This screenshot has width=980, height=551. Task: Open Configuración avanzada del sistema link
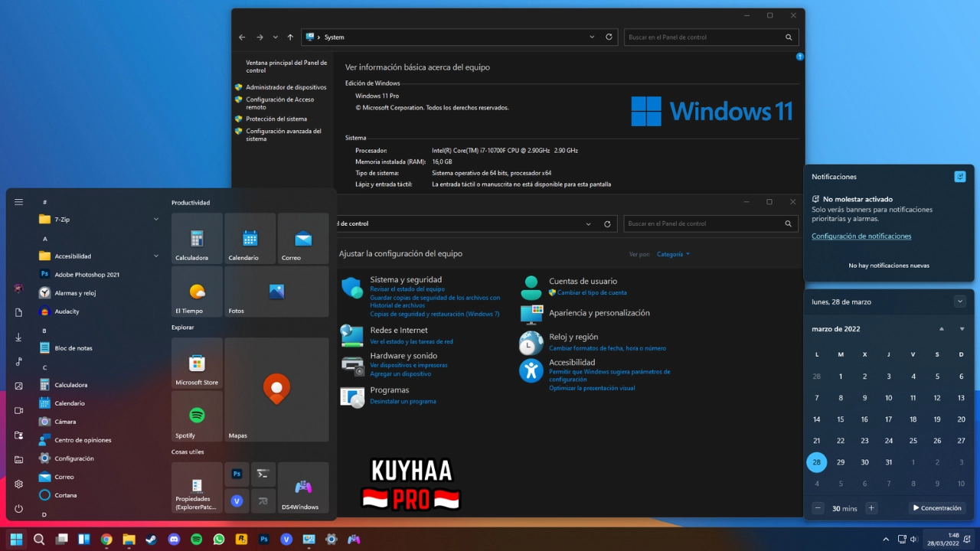point(284,135)
